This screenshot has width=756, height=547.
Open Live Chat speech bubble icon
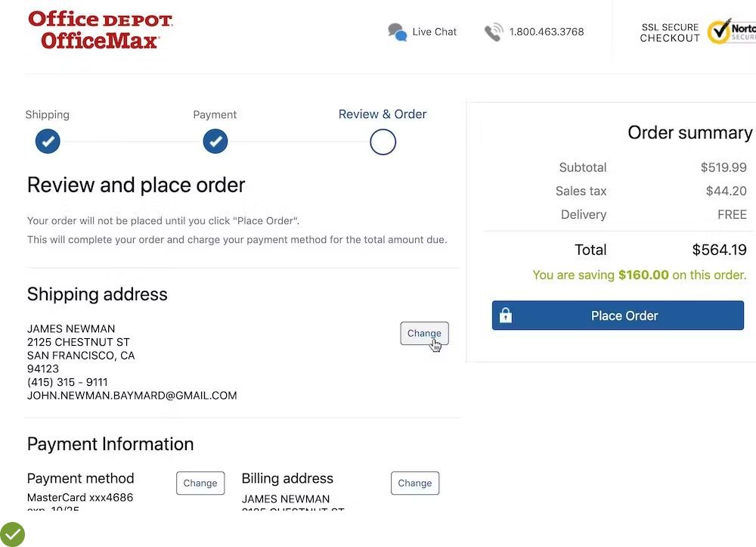(x=397, y=32)
